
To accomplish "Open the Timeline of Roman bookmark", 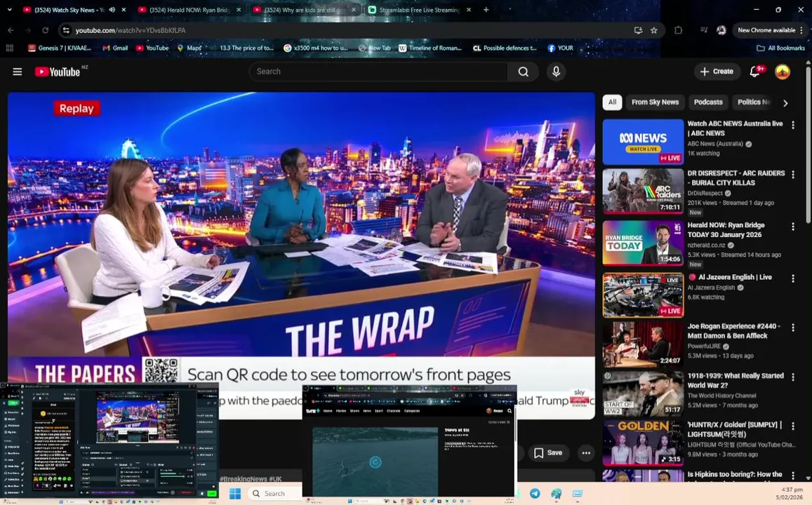I will [x=430, y=48].
